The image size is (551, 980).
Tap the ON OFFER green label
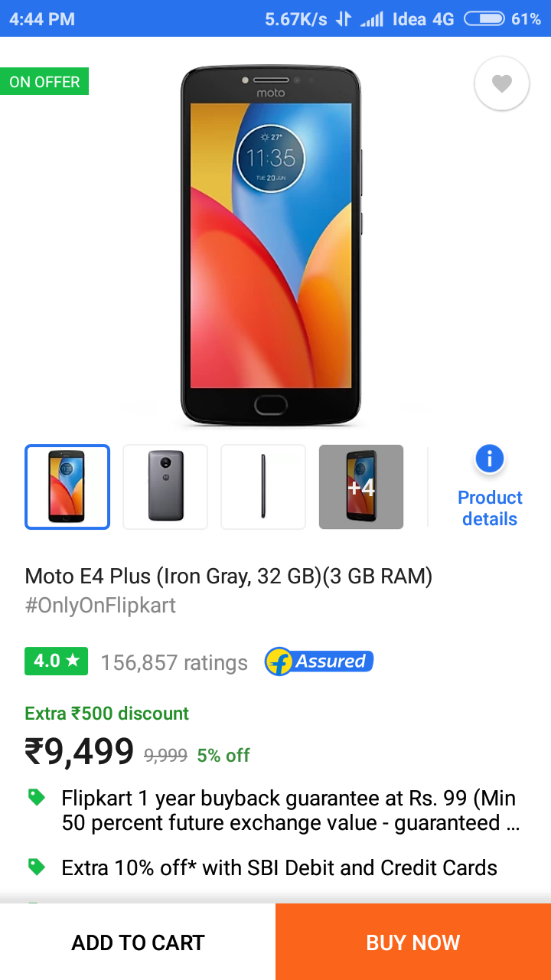[44, 82]
